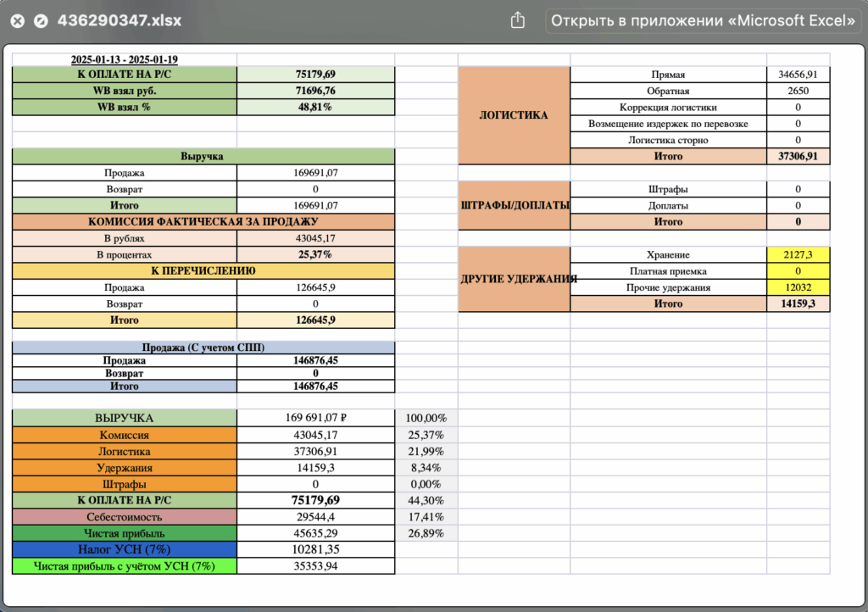Image resolution: width=868 pixels, height=612 pixels.
Task: Open file in Microsoft Excel button
Action: pyautogui.click(x=703, y=21)
